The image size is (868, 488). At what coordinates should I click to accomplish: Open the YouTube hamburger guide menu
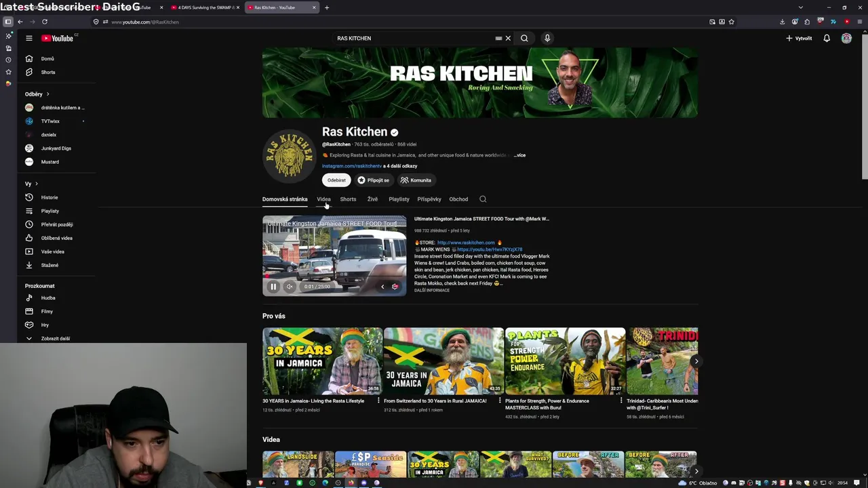tap(29, 38)
